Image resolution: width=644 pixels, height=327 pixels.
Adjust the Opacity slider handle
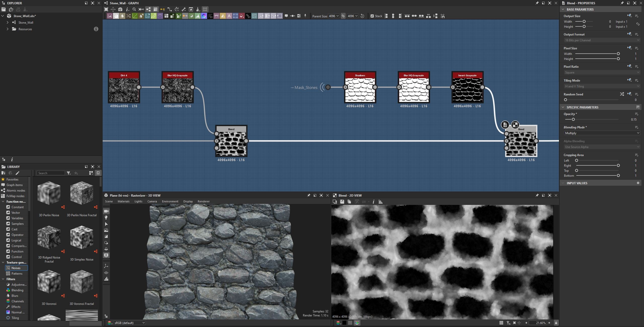coord(573,119)
